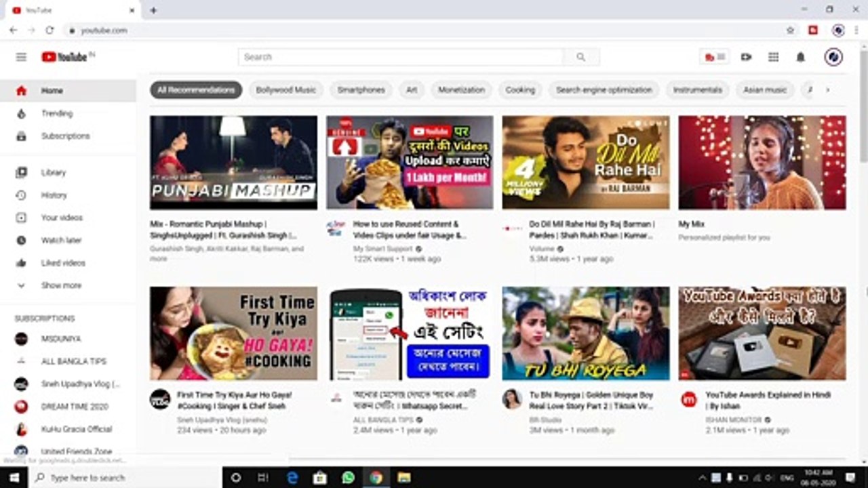Select the Asian music chip
Viewport: 868px width, 488px height.
pyautogui.click(x=765, y=89)
